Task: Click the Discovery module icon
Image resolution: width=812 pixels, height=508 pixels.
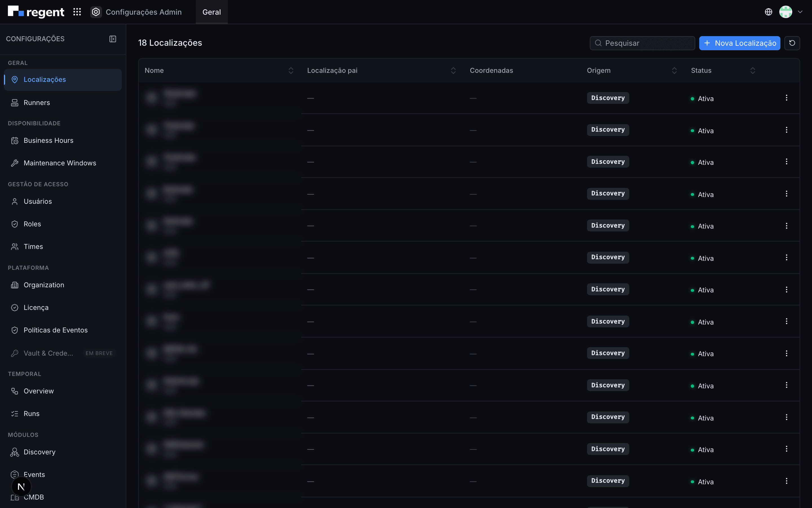Action: point(14,452)
